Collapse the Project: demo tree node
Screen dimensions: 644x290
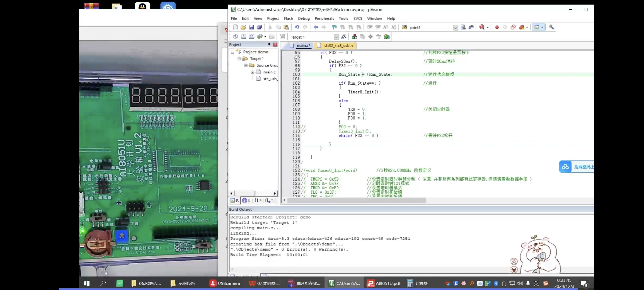pyautogui.click(x=232, y=52)
